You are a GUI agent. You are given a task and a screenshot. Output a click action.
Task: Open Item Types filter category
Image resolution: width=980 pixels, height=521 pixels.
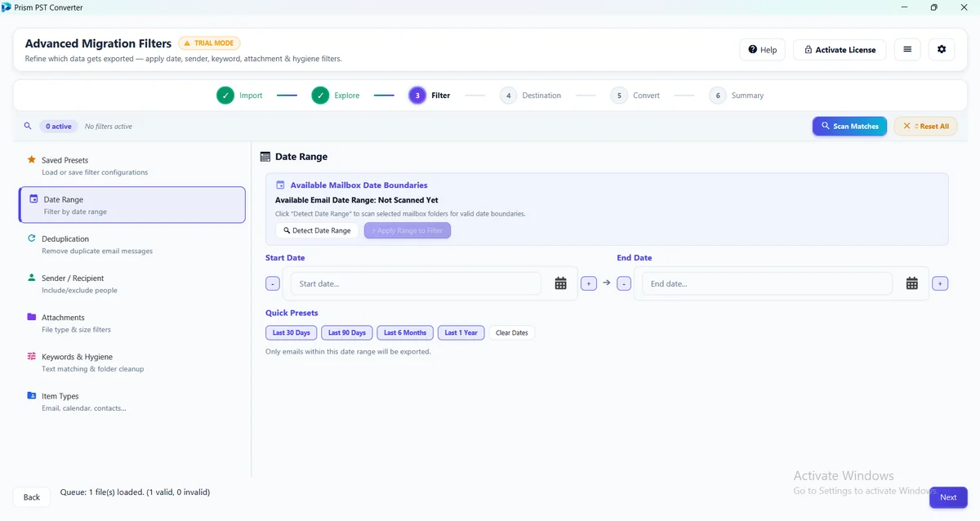coord(131,401)
